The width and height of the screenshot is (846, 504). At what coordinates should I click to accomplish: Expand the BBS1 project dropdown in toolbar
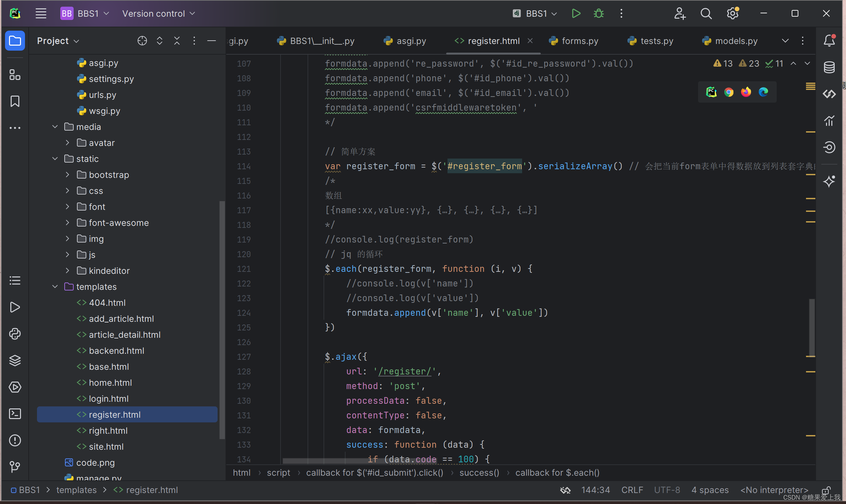92,13
